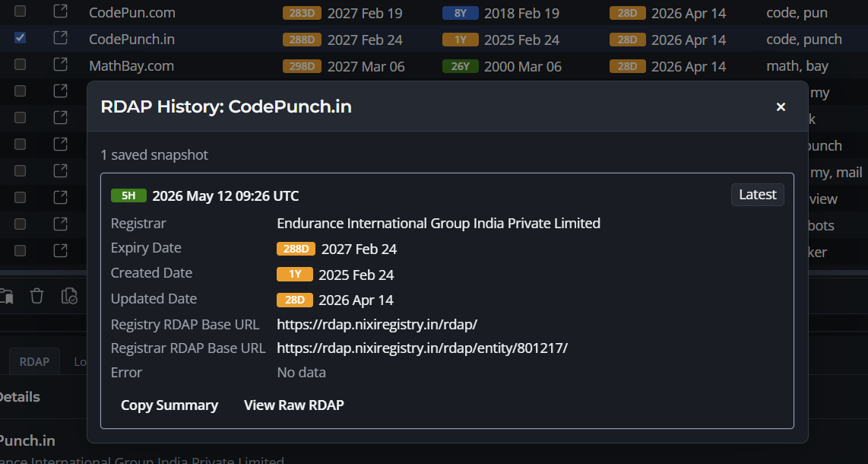
Task: Tick the checkbox in the row ending 'my, mail'
Action: pos(20,170)
